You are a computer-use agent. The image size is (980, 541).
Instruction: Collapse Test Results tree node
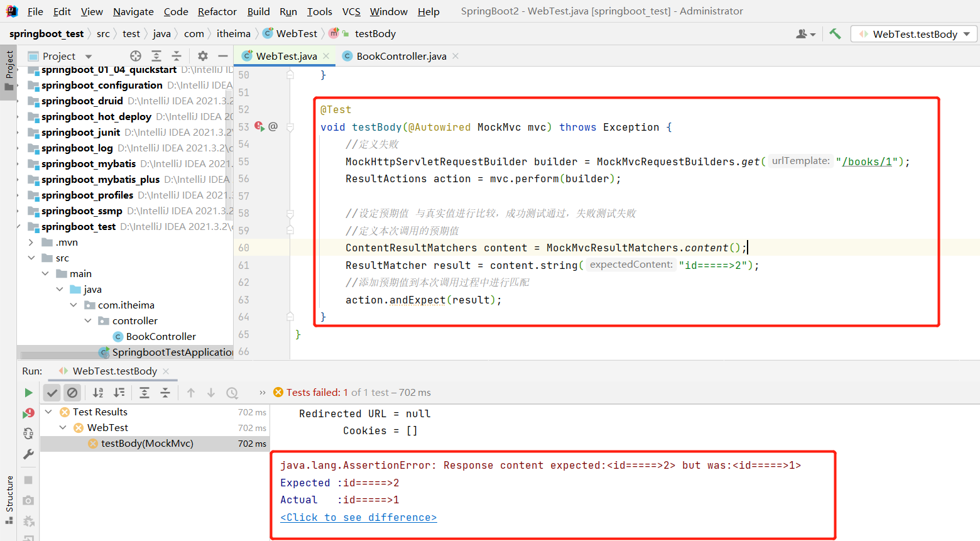[x=48, y=412]
